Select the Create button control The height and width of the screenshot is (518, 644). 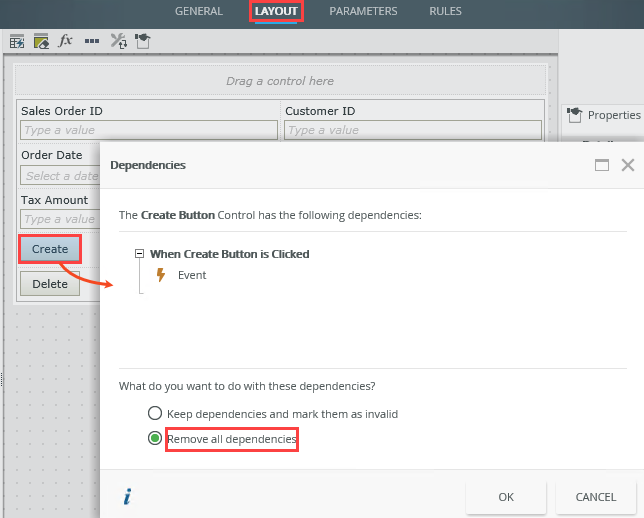[50, 249]
